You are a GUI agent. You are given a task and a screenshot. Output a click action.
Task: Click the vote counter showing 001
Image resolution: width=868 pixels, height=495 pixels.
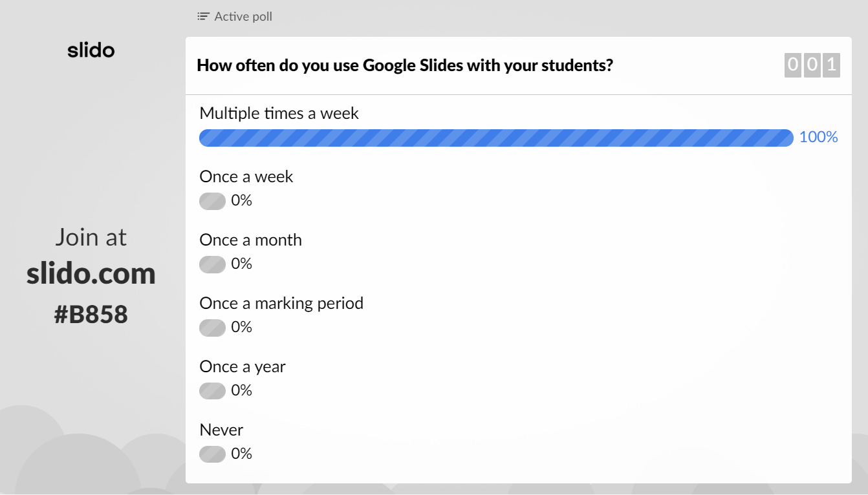coord(811,65)
